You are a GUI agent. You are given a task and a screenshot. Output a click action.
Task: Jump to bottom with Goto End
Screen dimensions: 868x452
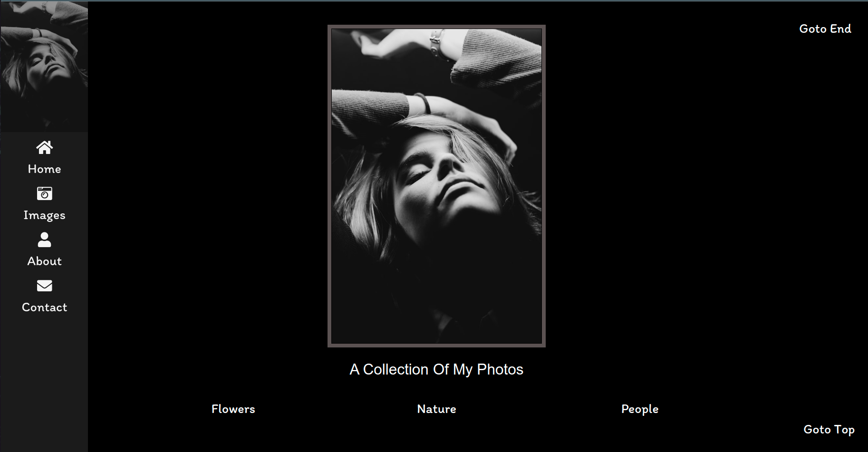[x=825, y=29]
